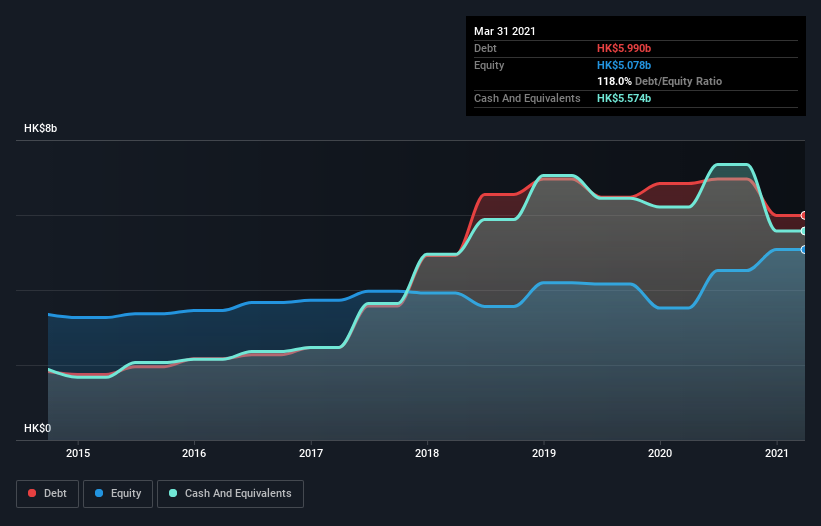Toggle the Debt legend button

point(47,494)
